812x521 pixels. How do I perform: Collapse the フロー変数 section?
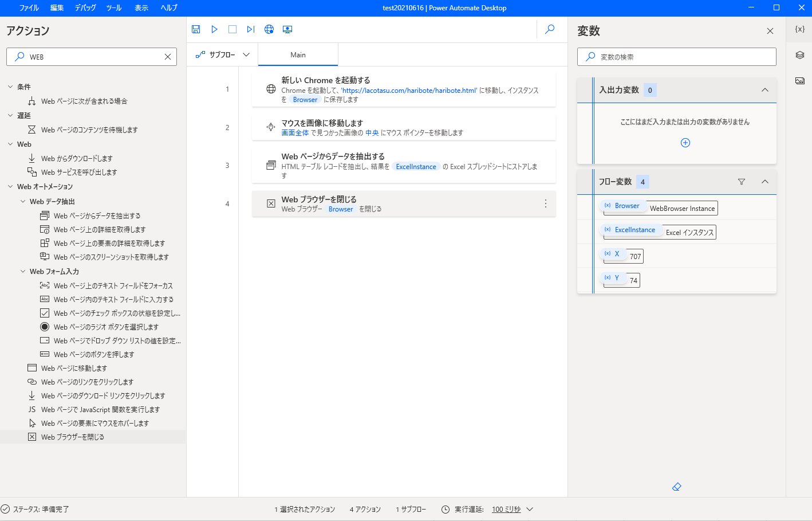[764, 182]
